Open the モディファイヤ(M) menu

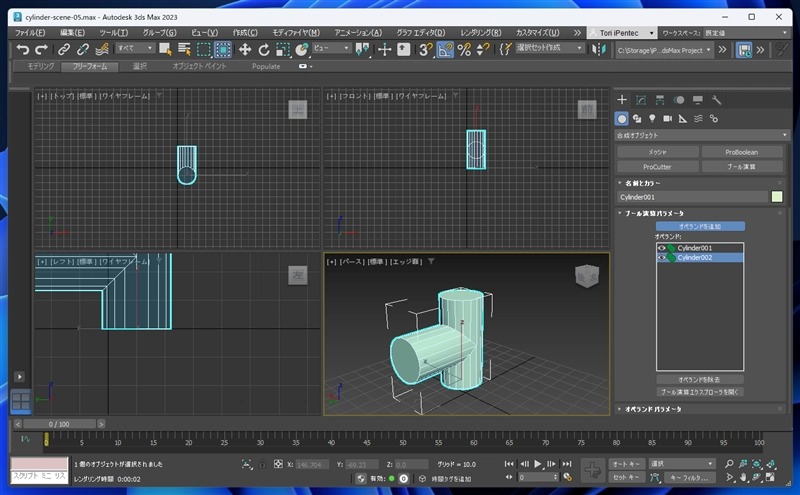pos(296,33)
